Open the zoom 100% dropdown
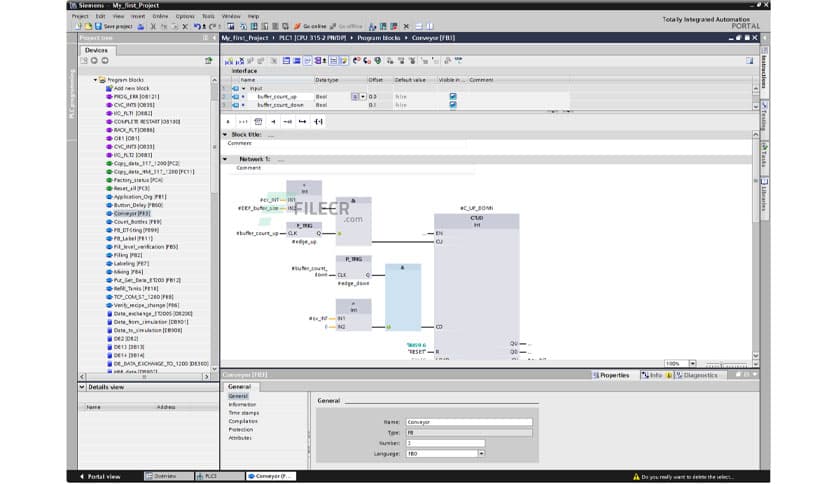 pyautogui.click(x=693, y=364)
